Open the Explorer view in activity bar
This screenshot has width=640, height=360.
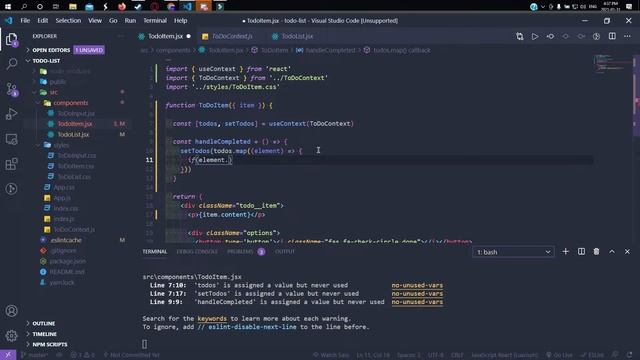[x=11, y=40]
